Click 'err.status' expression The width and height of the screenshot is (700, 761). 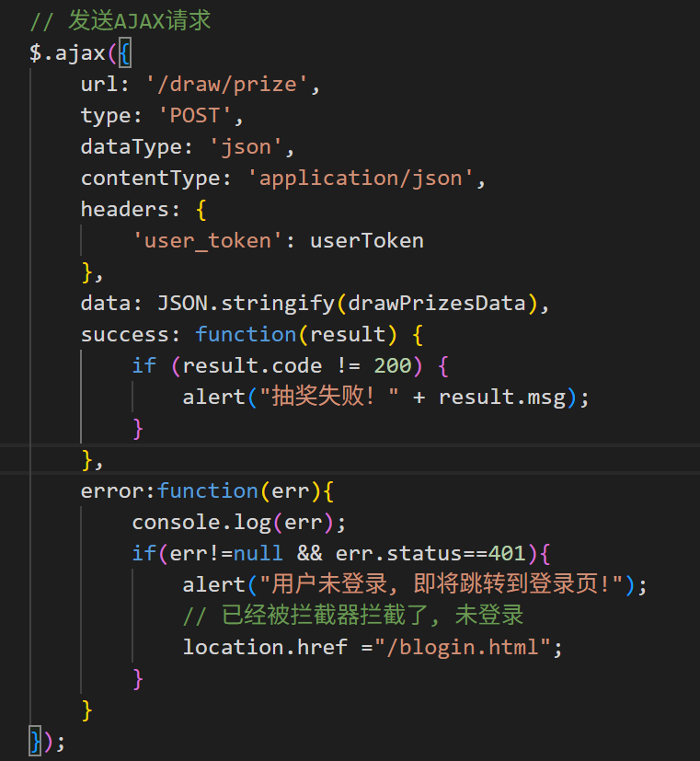click(399, 553)
